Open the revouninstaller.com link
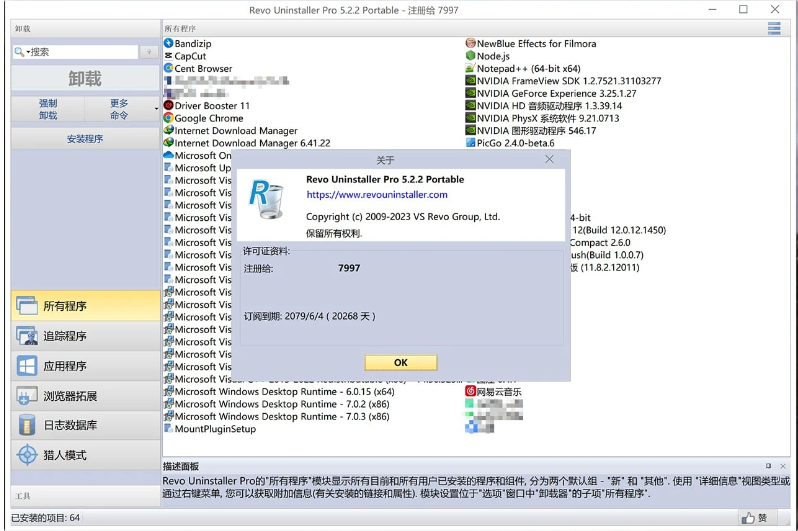Image resolution: width=798 pixels, height=531 pixels. pos(377,195)
